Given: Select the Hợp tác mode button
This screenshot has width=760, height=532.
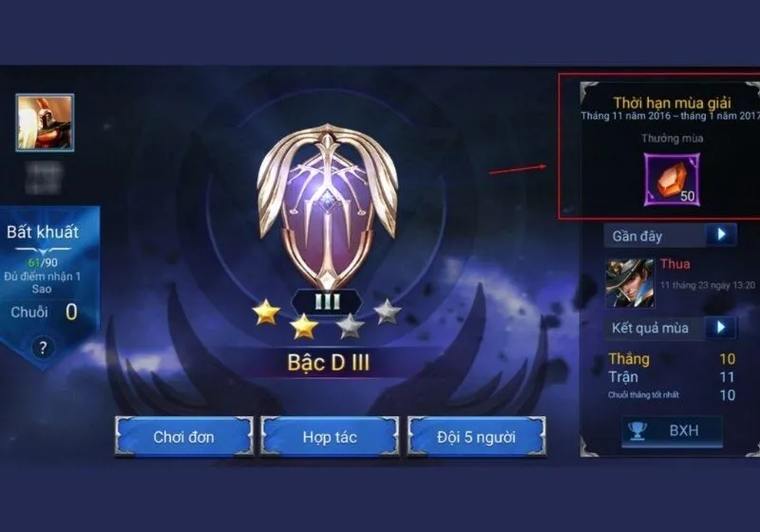Looking at the screenshot, I should click(330, 437).
